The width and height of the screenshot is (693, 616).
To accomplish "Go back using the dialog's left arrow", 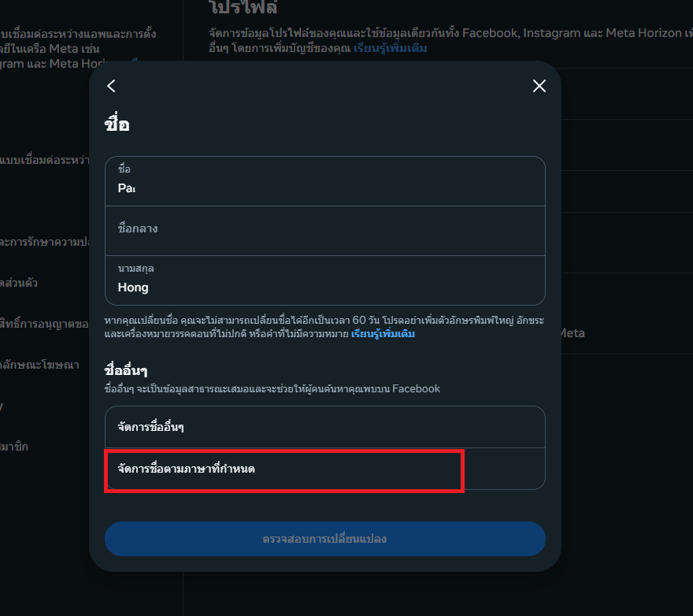I will (111, 86).
